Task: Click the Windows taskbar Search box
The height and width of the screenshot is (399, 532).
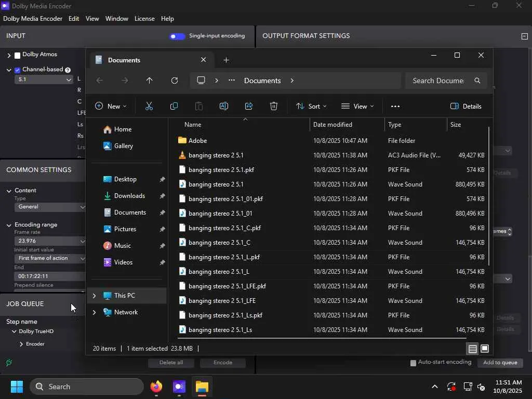Action: [x=87, y=387]
